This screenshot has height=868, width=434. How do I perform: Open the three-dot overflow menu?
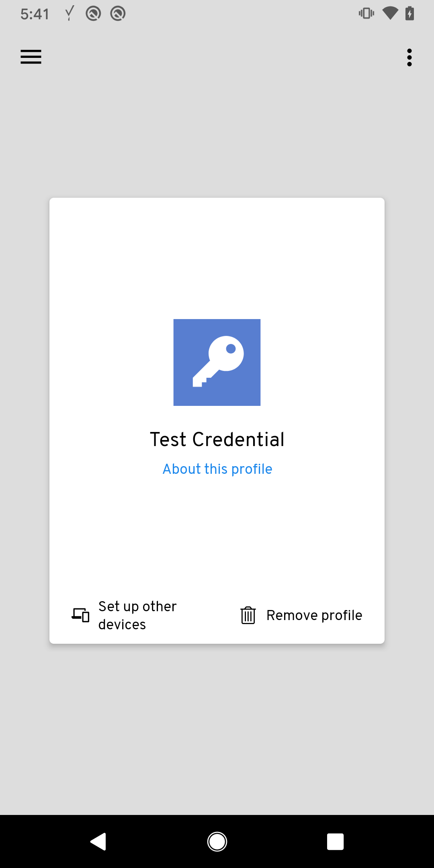(x=409, y=57)
